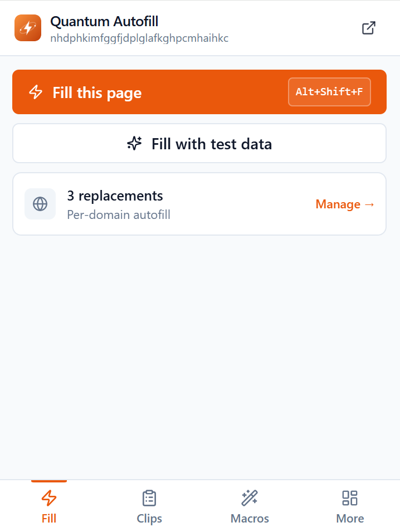This screenshot has width=400, height=532.
Task: Click the lightning icon in the bottom Fill tab
Action: pos(49,497)
